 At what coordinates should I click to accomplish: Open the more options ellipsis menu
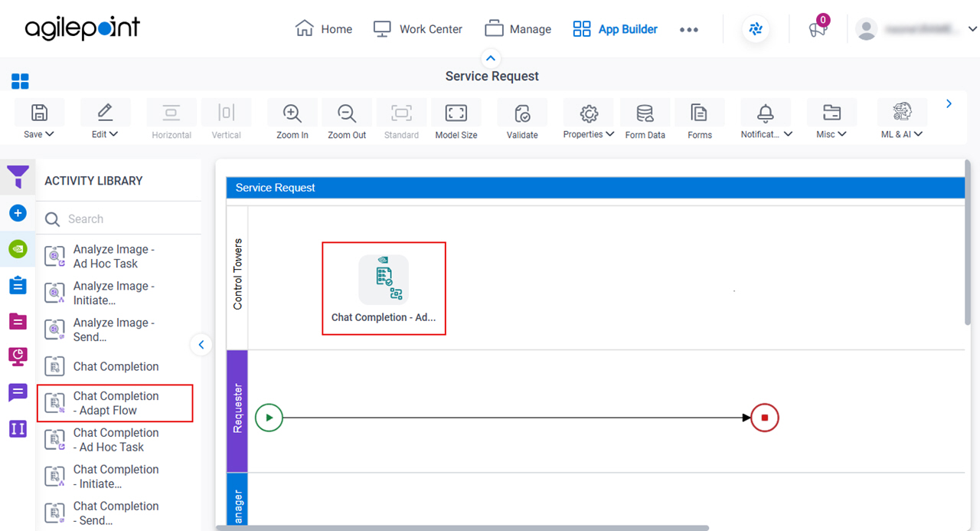(x=689, y=30)
